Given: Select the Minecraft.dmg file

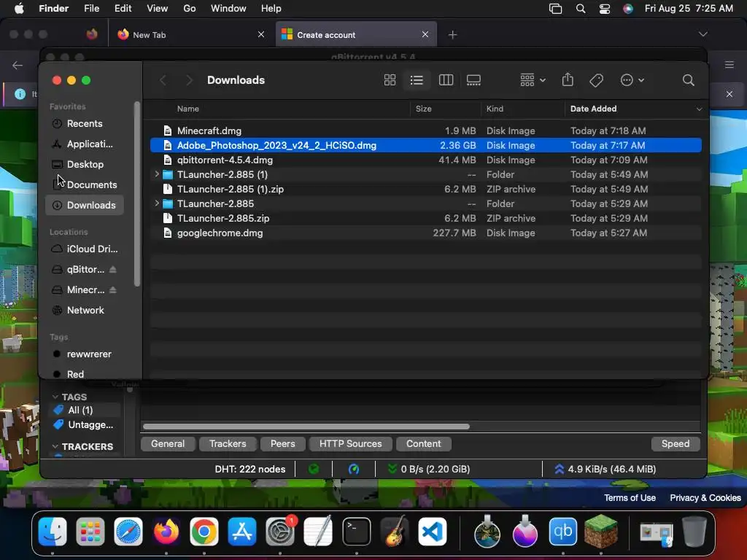Looking at the screenshot, I should click(x=425, y=131).
